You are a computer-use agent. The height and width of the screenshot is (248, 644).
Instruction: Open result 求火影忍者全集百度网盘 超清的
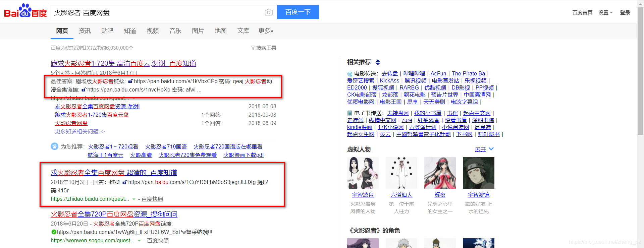(x=114, y=173)
